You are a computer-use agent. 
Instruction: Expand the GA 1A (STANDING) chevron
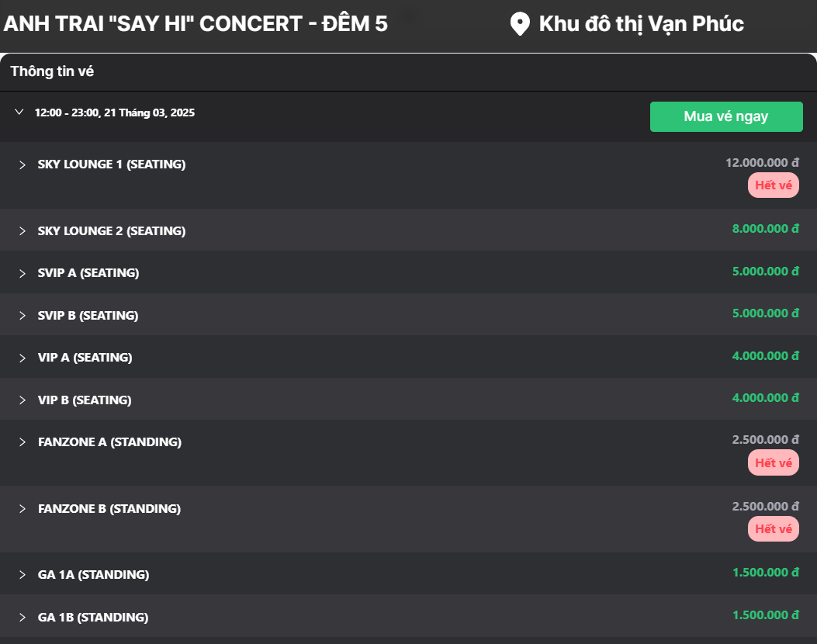23,575
